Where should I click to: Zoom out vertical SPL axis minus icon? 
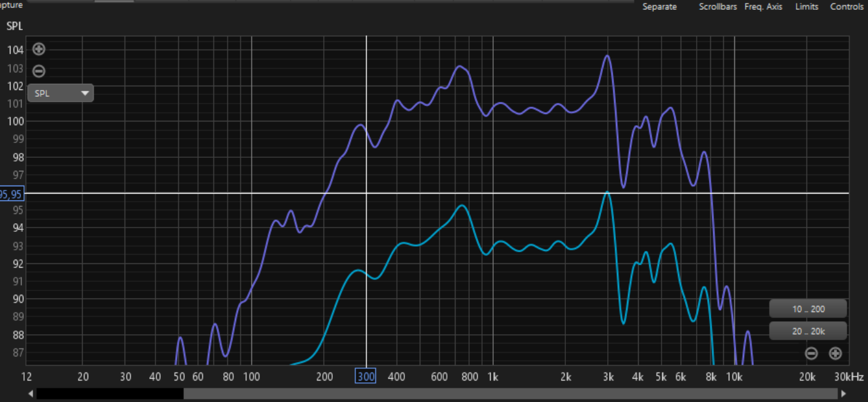[39, 71]
